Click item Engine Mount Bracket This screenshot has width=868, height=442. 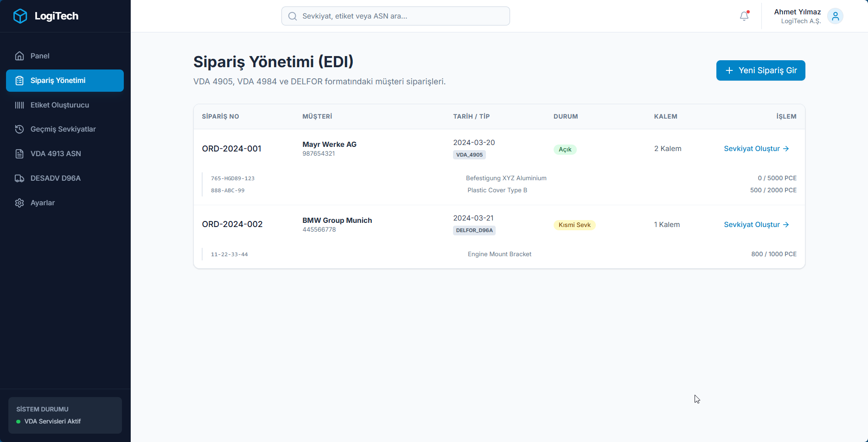[x=499, y=254]
